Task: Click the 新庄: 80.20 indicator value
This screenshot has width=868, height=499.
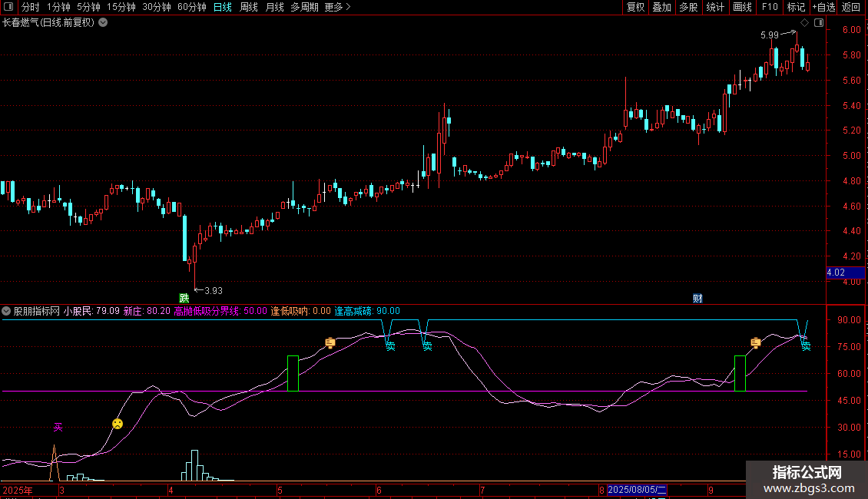Action: (147, 311)
